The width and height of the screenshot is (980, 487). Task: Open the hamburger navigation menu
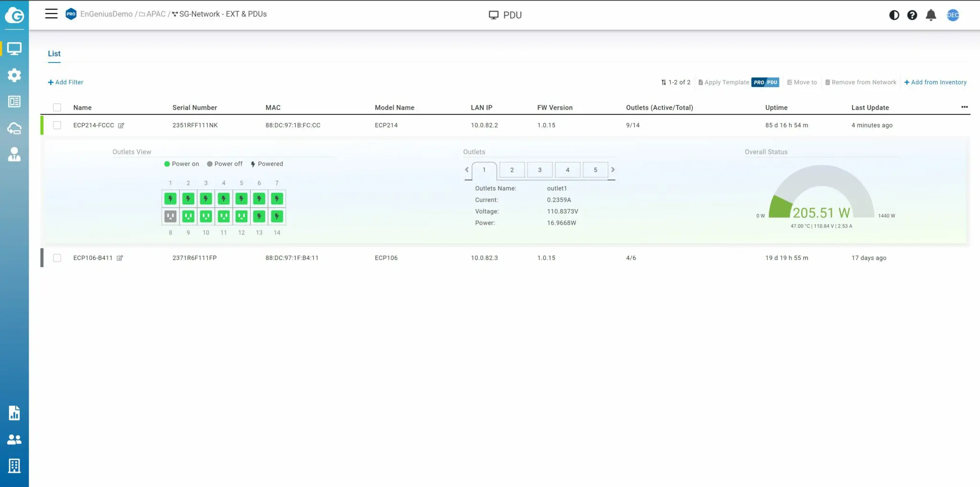[51, 14]
